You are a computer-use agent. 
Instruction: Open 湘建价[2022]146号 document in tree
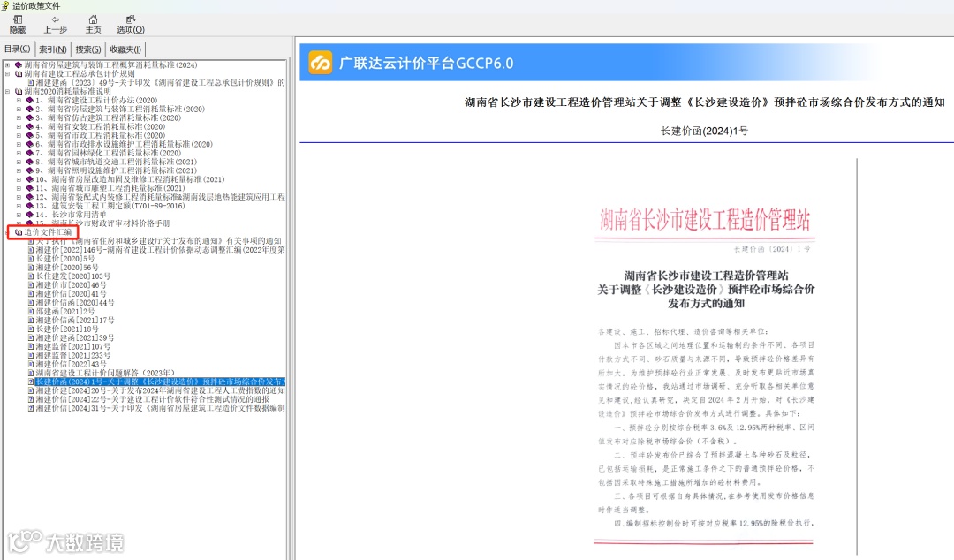pos(160,250)
